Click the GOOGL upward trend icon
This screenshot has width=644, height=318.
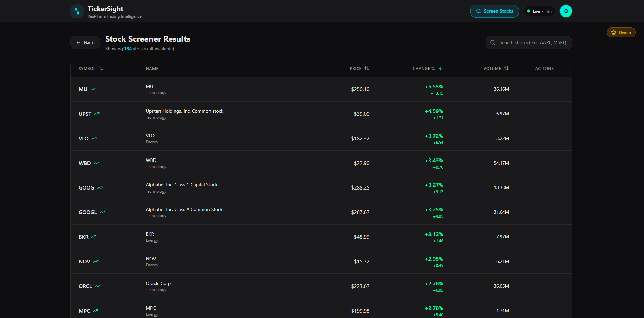(103, 212)
